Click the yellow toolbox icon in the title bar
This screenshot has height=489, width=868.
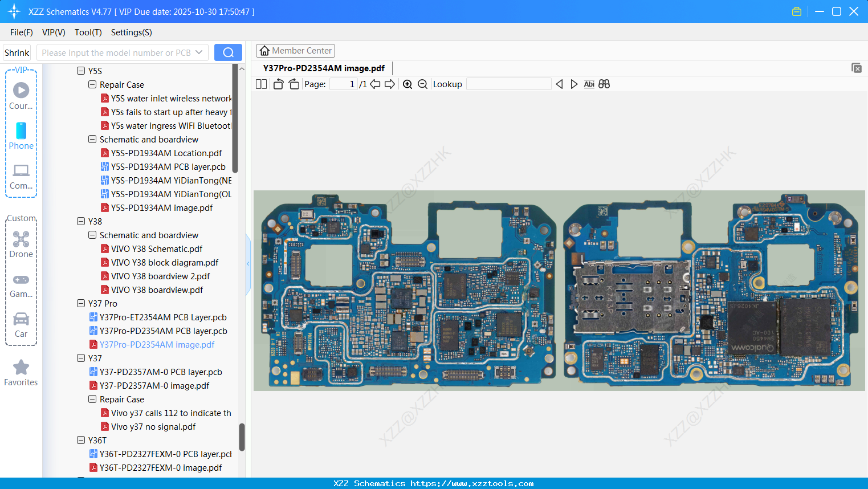797,11
